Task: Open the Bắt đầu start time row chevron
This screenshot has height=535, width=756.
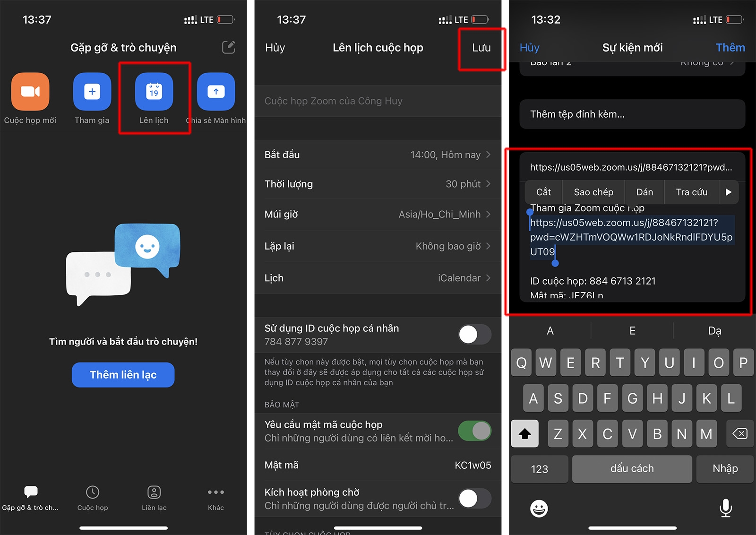Action: click(488, 155)
